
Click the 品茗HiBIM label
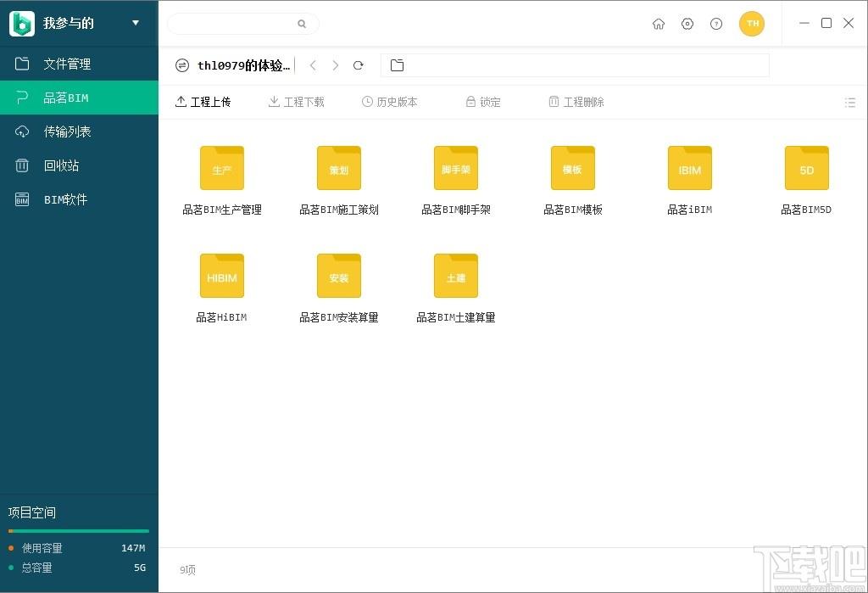pos(221,317)
